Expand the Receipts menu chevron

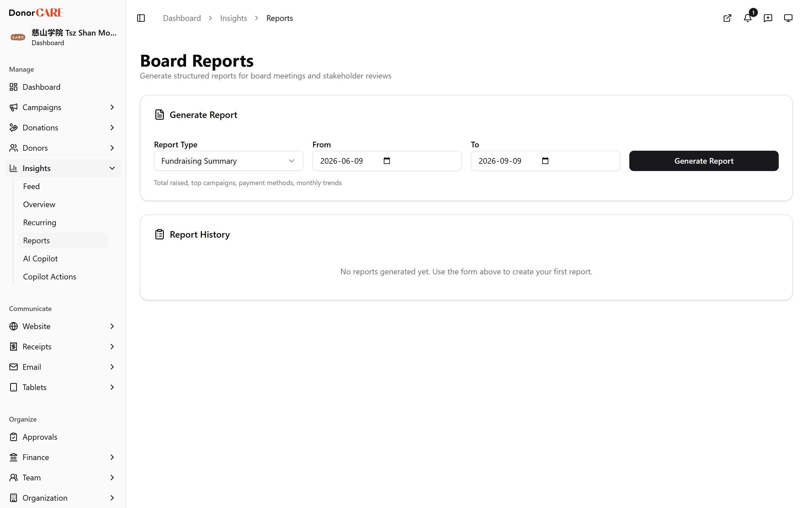pos(112,347)
